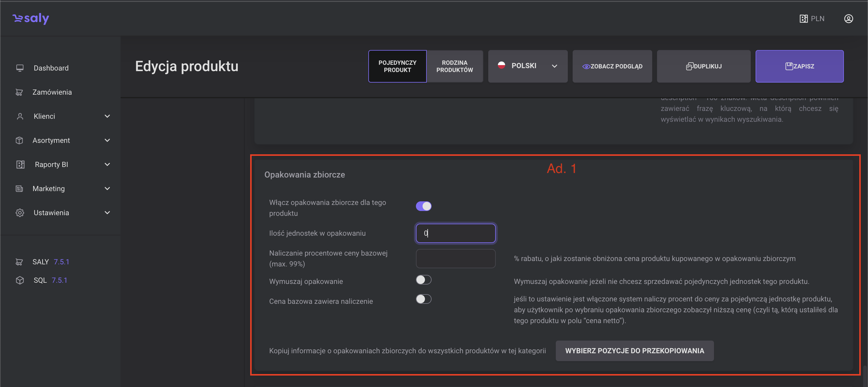The height and width of the screenshot is (387, 868).
Task: Disable opakowania zbiorcze toggle for product
Action: coord(423,206)
